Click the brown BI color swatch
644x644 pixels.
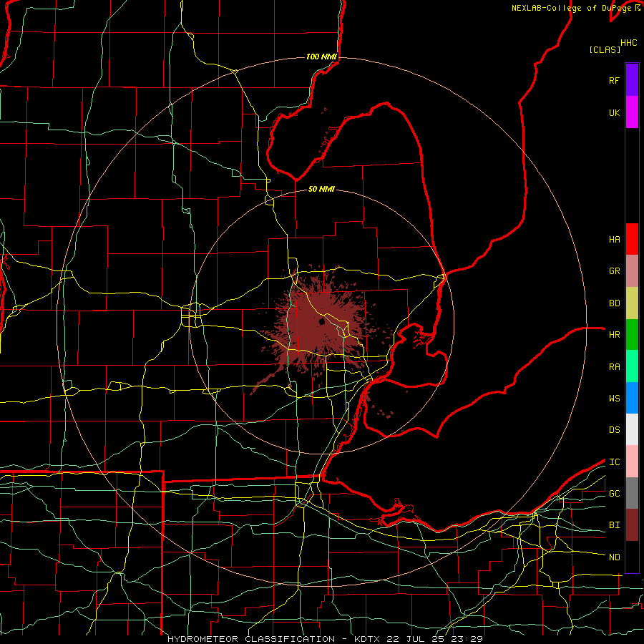[632, 525]
